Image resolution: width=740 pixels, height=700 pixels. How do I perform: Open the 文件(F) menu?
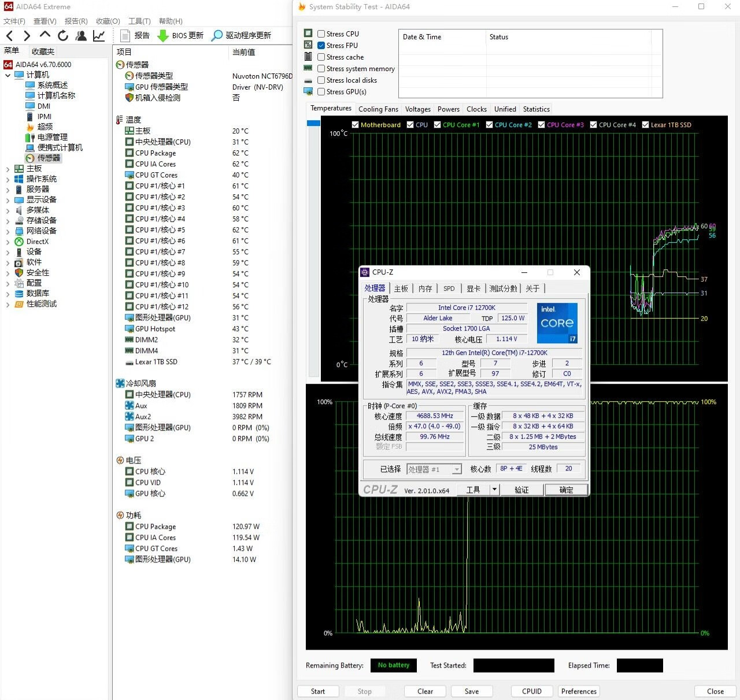click(14, 21)
